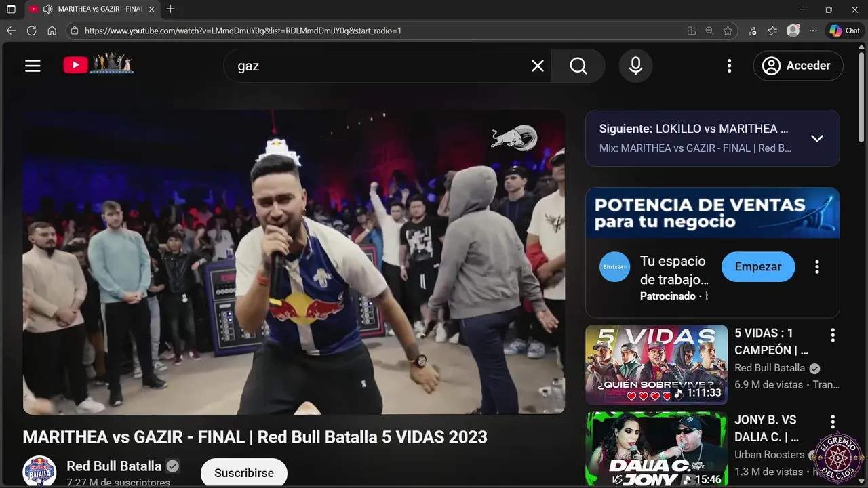Open '5 VIDAS : 1 CAMPEÓN' video title
Viewport: 868px width, 488px height.
[772, 342]
